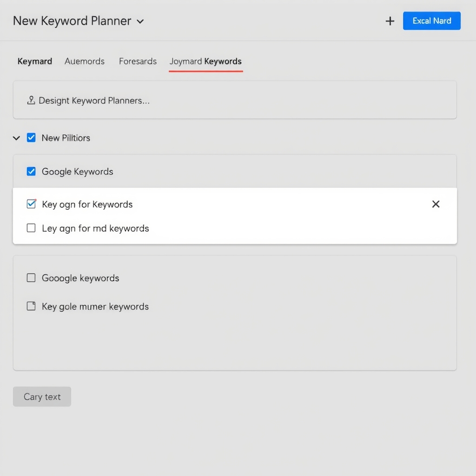The width and height of the screenshot is (476, 476).
Task: Toggle the Key ogn for Keywords checkbox
Action: tap(31, 204)
